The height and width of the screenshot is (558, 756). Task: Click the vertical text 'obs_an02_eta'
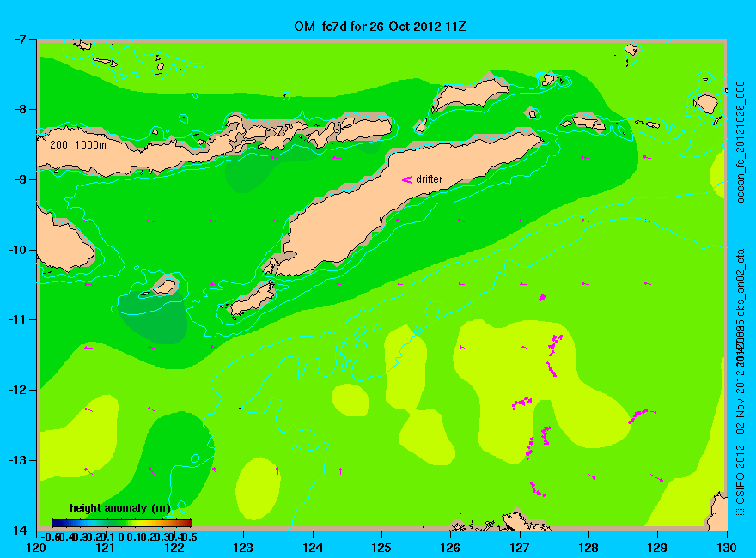[x=741, y=284]
